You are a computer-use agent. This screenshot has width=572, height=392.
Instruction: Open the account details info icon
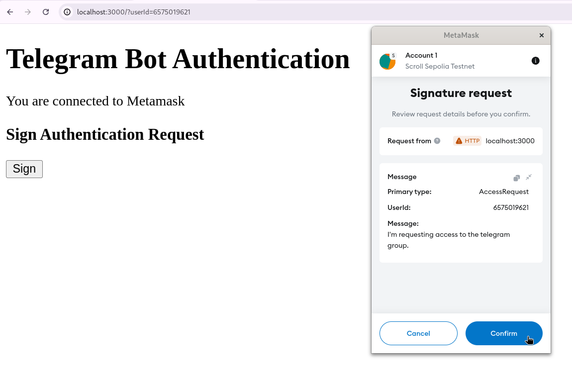pyautogui.click(x=535, y=61)
